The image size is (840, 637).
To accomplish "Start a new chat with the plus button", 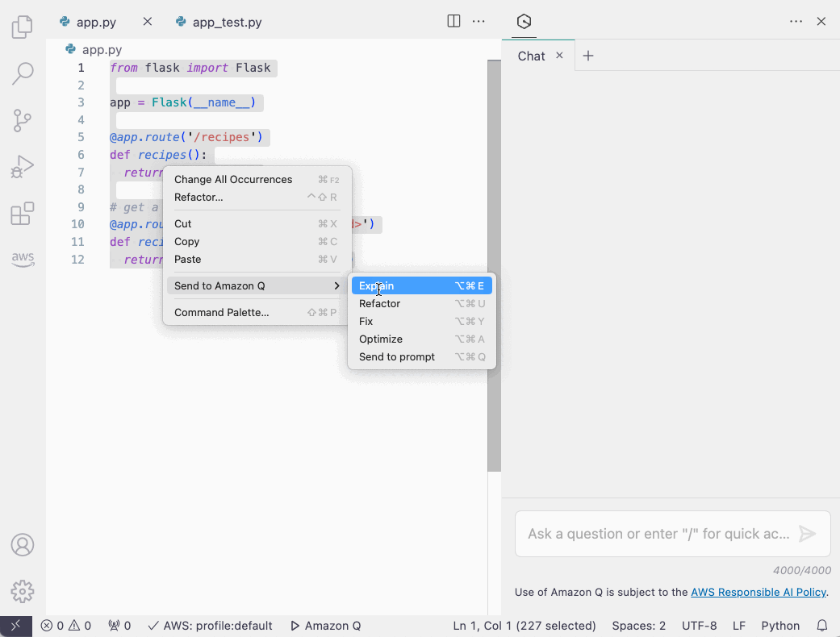I will point(588,56).
